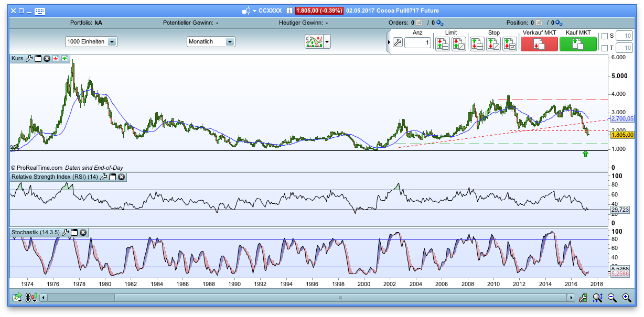
Task: Select the CCXXXX instrument selector in title bar
Action: (x=269, y=9)
